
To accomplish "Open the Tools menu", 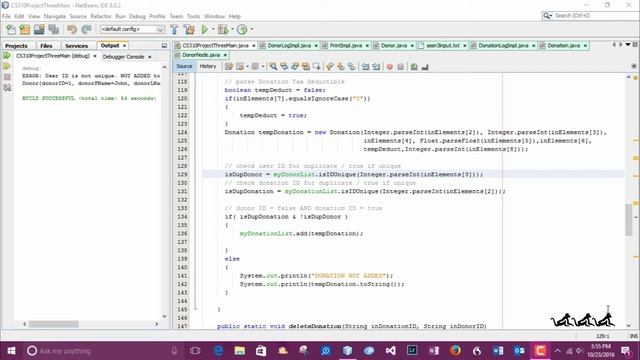I will 193,16.
